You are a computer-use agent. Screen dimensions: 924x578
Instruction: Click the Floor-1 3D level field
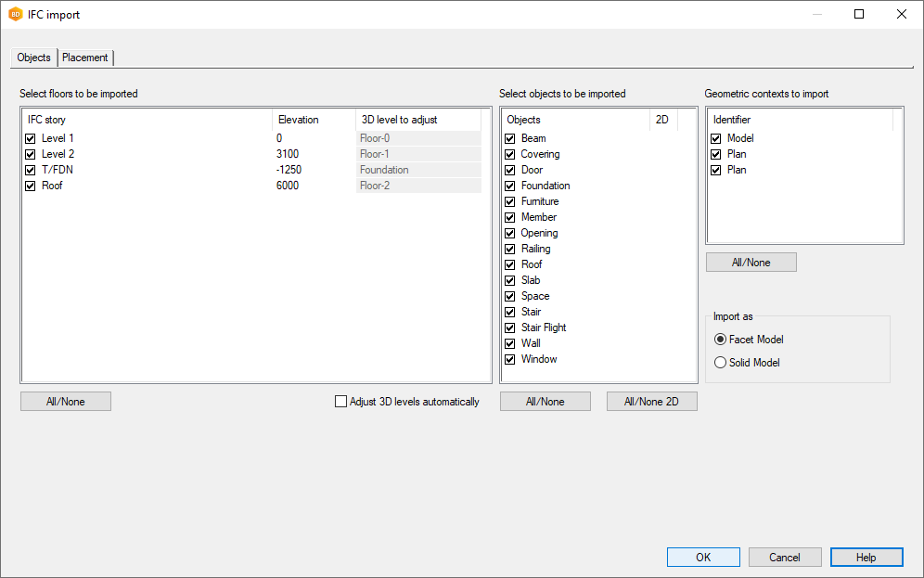418,154
